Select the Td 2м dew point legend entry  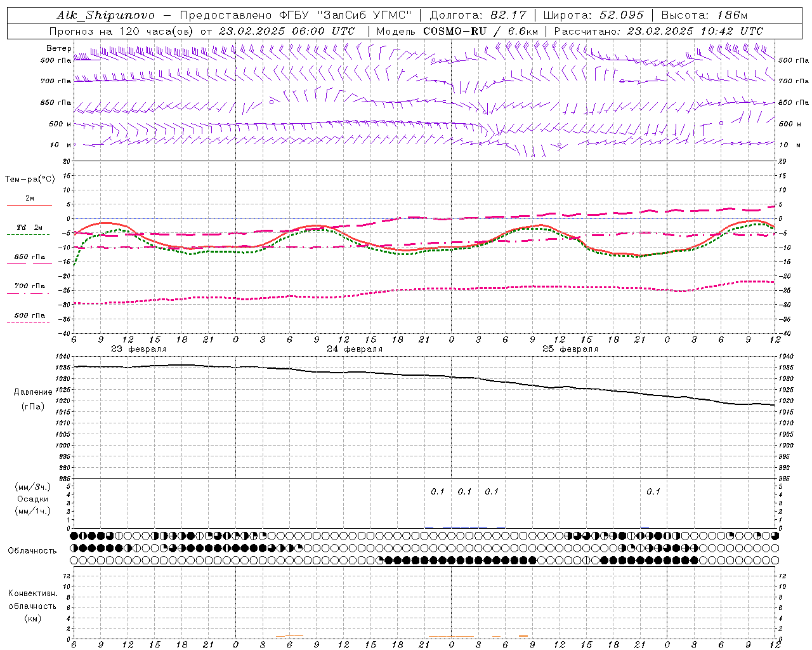click(x=29, y=227)
